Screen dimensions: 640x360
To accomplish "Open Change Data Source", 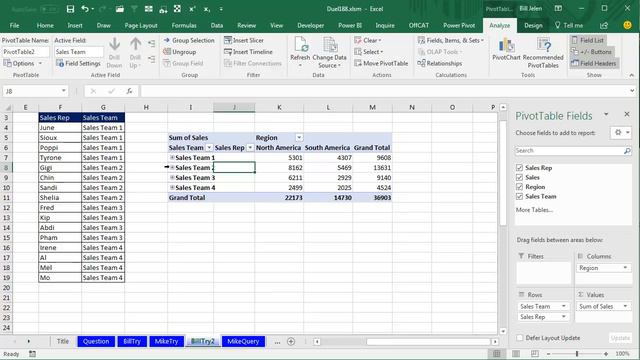I will click(x=329, y=53).
